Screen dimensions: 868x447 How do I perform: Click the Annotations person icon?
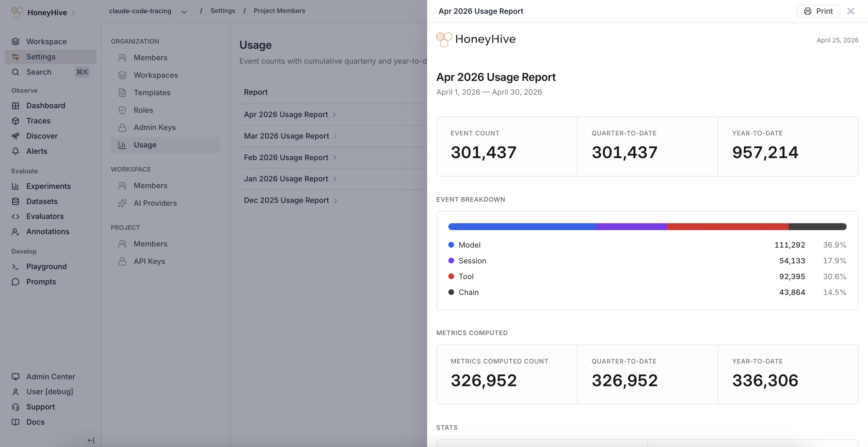[15, 232]
